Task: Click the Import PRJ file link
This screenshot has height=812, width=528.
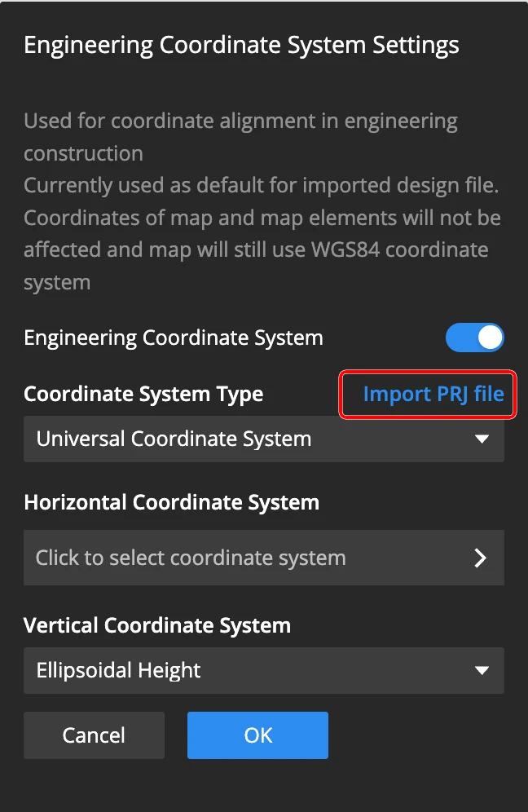Action: click(433, 395)
